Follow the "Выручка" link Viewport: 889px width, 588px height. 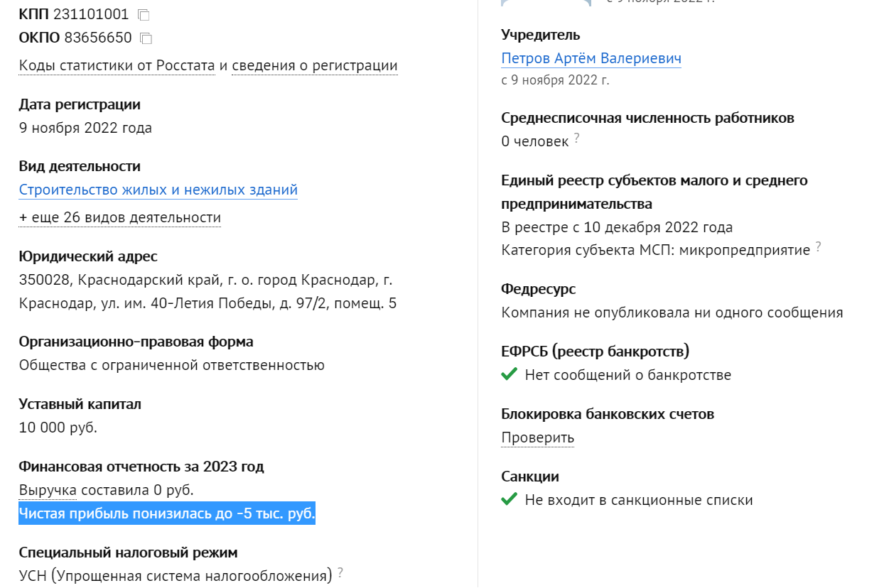tap(48, 490)
